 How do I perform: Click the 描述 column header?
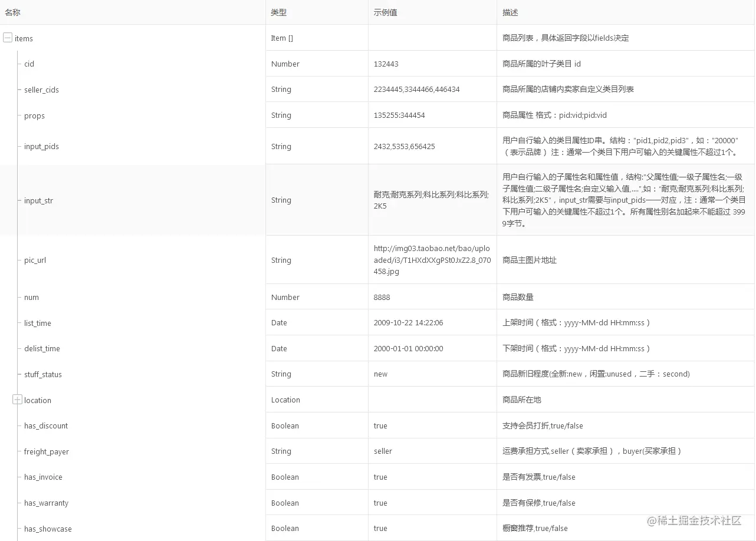pyautogui.click(x=510, y=12)
